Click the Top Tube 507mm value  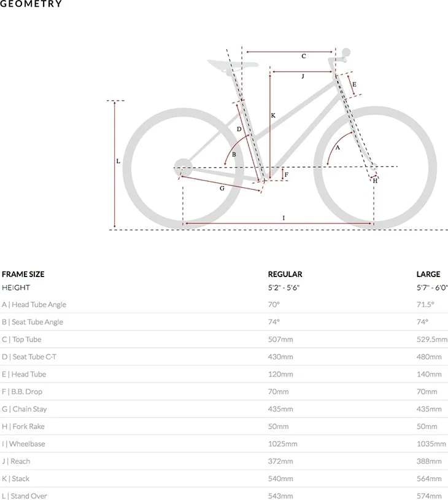pos(280,339)
